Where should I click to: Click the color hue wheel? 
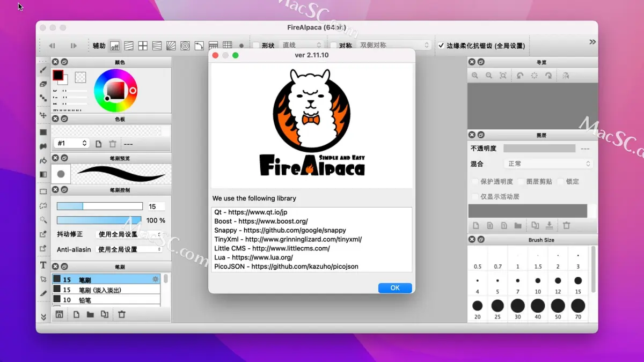115,90
